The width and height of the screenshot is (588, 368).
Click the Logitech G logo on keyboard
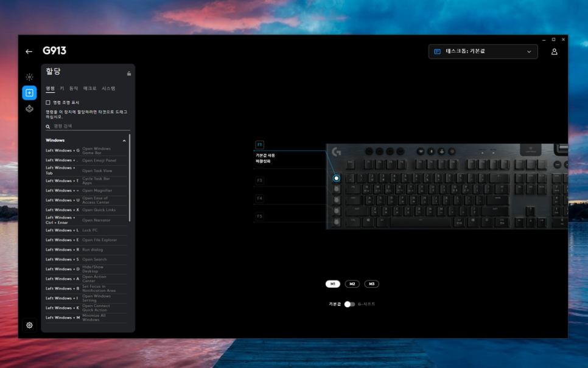[x=337, y=152]
